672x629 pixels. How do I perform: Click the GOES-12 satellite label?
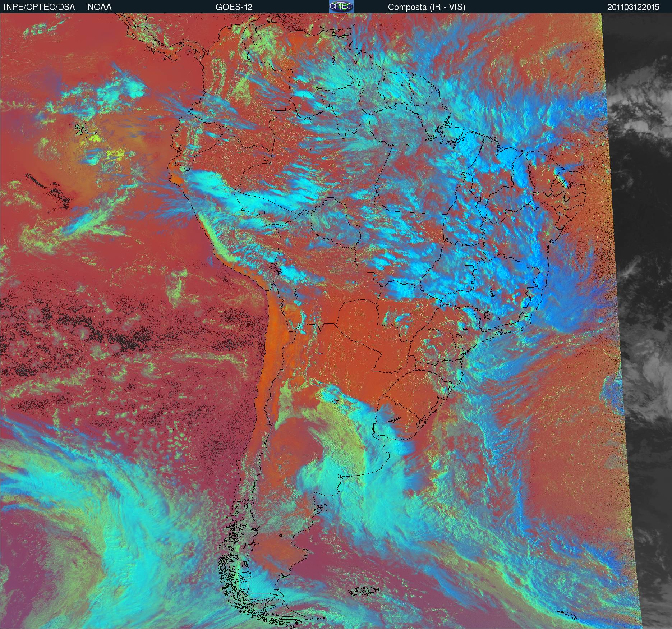click(x=234, y=7)
